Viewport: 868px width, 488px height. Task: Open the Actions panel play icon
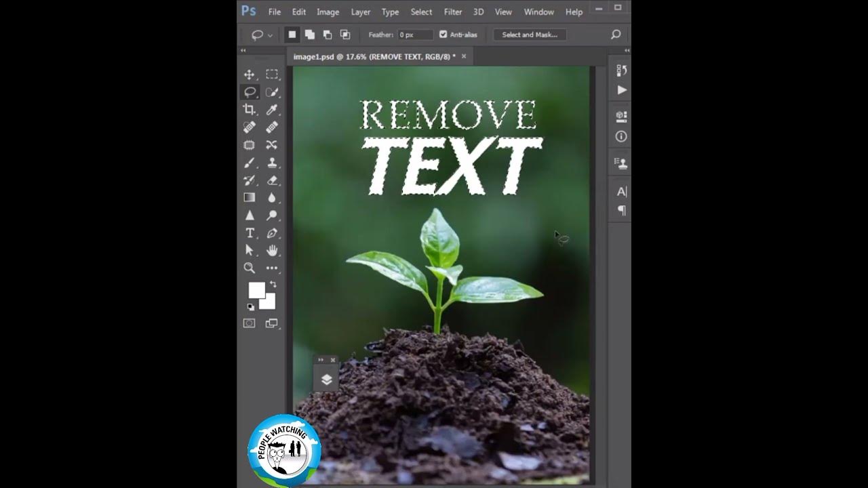click(621, 90)
